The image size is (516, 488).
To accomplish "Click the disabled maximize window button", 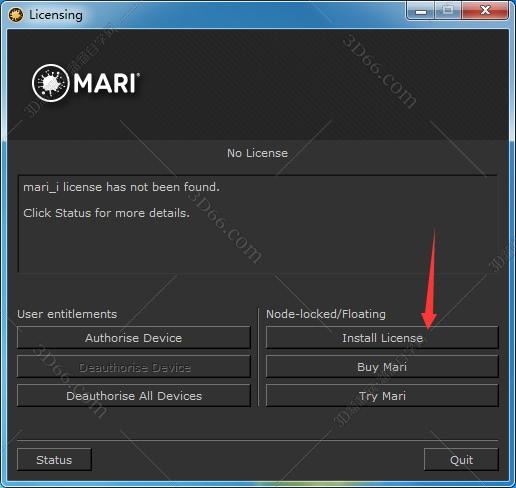I will (448, 11).
